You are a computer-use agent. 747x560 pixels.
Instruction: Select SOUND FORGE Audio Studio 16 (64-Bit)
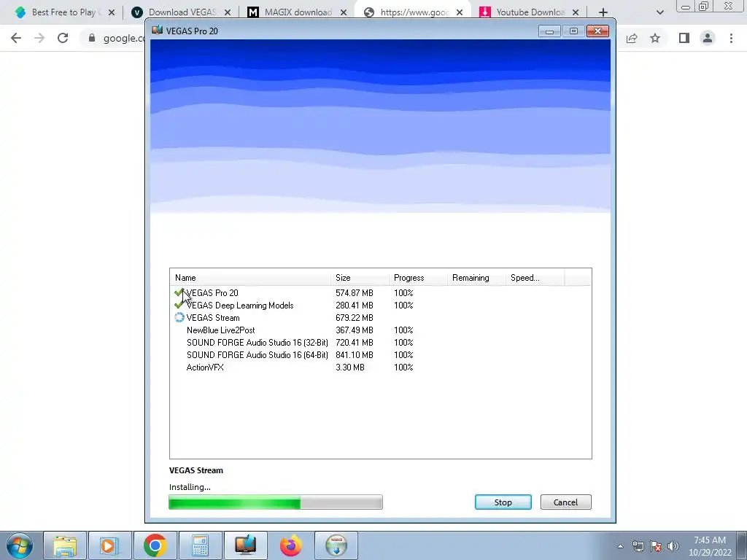coord(380,355)
